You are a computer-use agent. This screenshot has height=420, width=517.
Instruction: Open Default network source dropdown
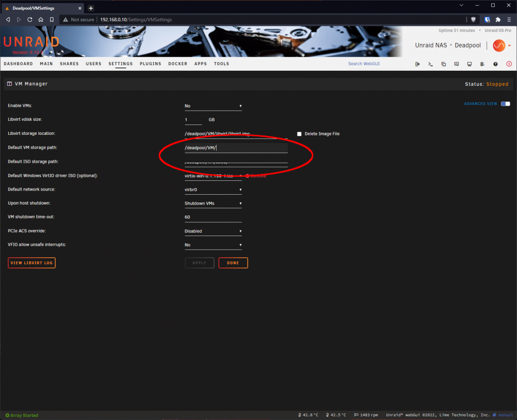[x=213, y=190]
